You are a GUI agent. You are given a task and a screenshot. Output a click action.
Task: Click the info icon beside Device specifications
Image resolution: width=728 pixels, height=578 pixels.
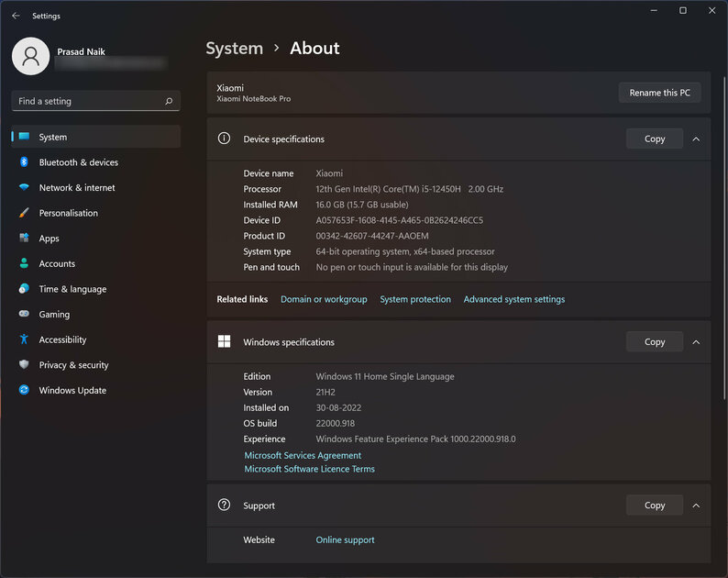(x=224, y=139)
